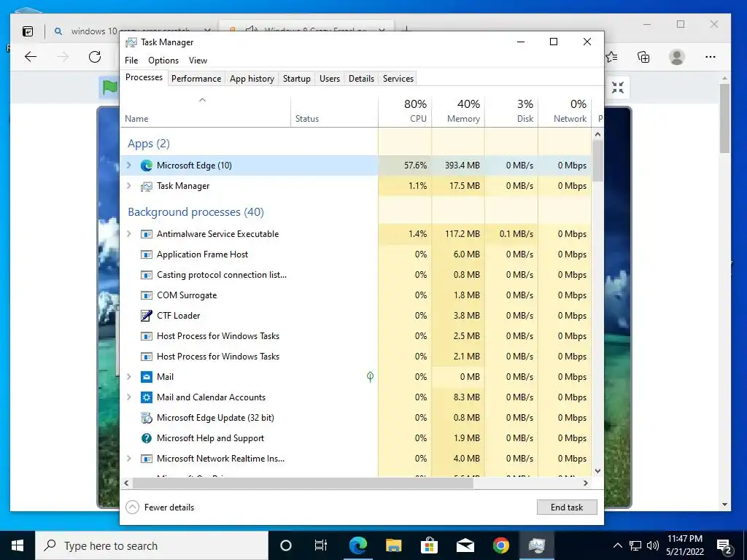
Task: Click the process list vertical scrollbar
Action: tap(598, 160)
